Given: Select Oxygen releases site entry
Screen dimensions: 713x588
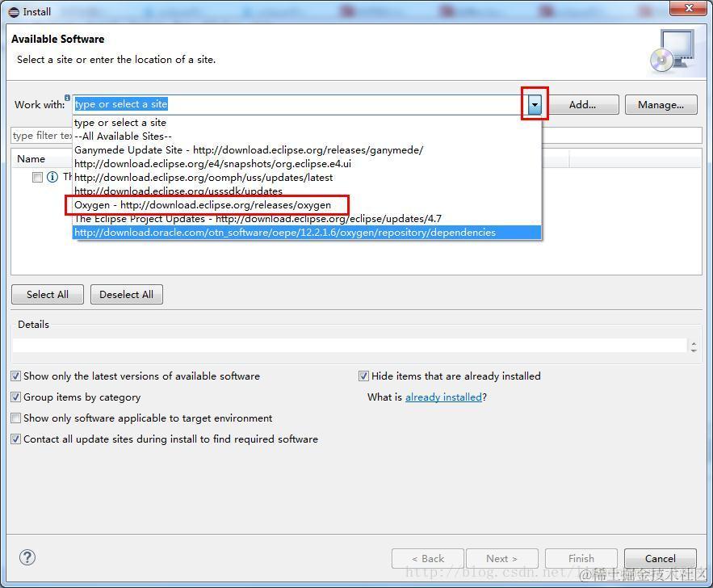Looking at the screenshot, I should [307, 204].
